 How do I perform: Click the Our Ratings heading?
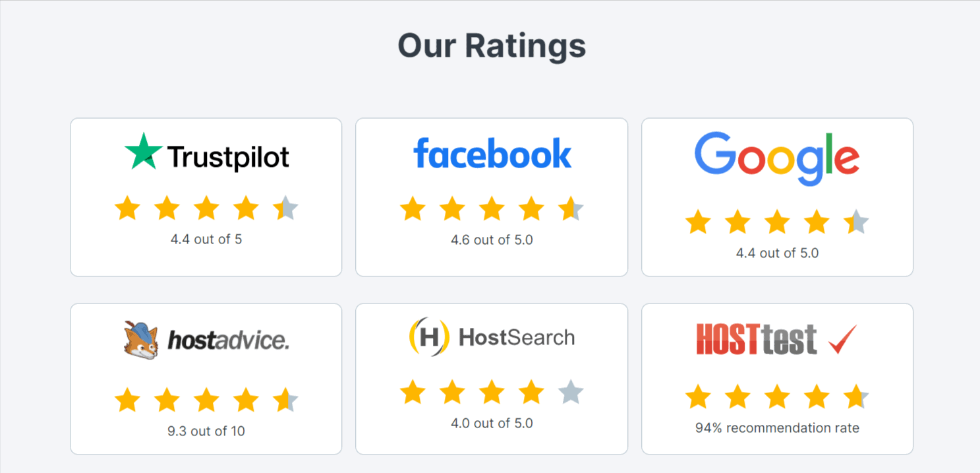click(x=492, y=45)
